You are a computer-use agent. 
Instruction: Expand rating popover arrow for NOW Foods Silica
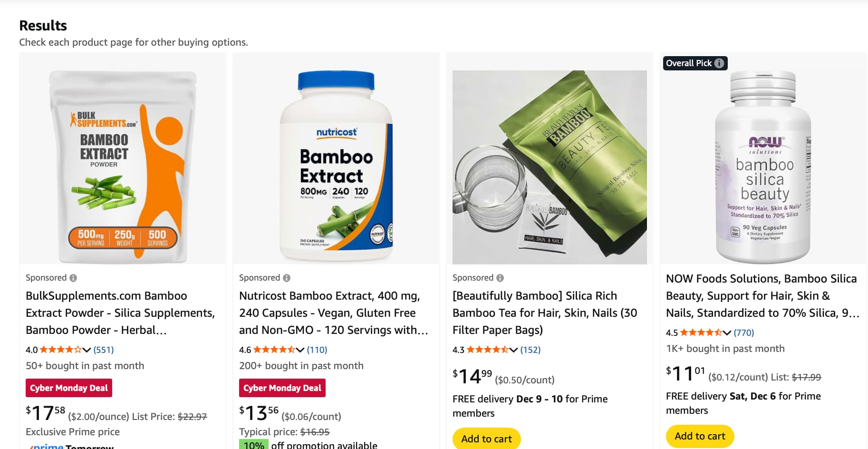click(727, 333)
